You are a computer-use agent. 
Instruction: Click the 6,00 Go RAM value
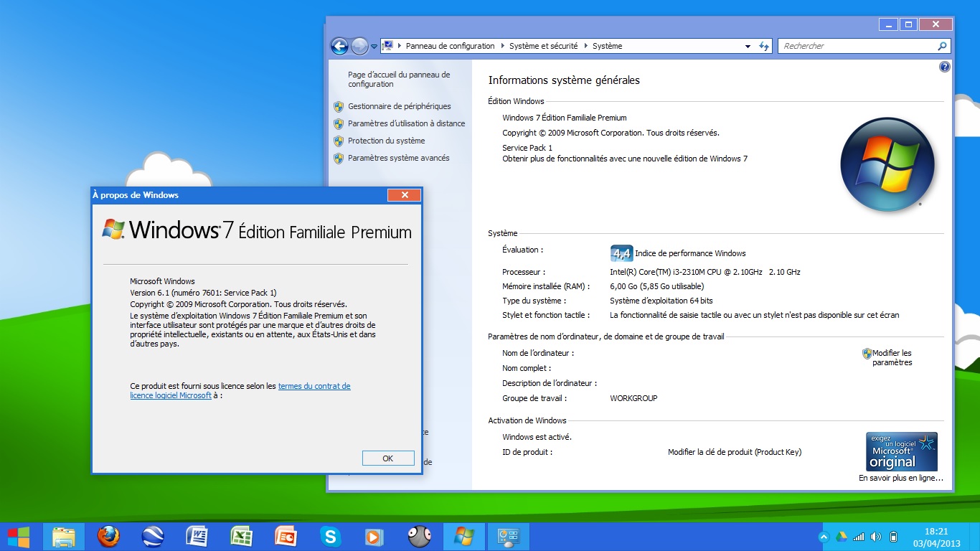pyautogui.click(x=657, y=286)
